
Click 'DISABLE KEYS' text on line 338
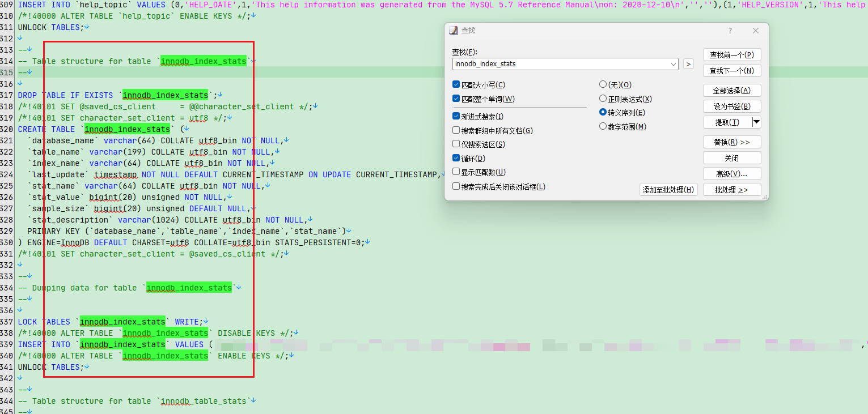click(247, 333)
